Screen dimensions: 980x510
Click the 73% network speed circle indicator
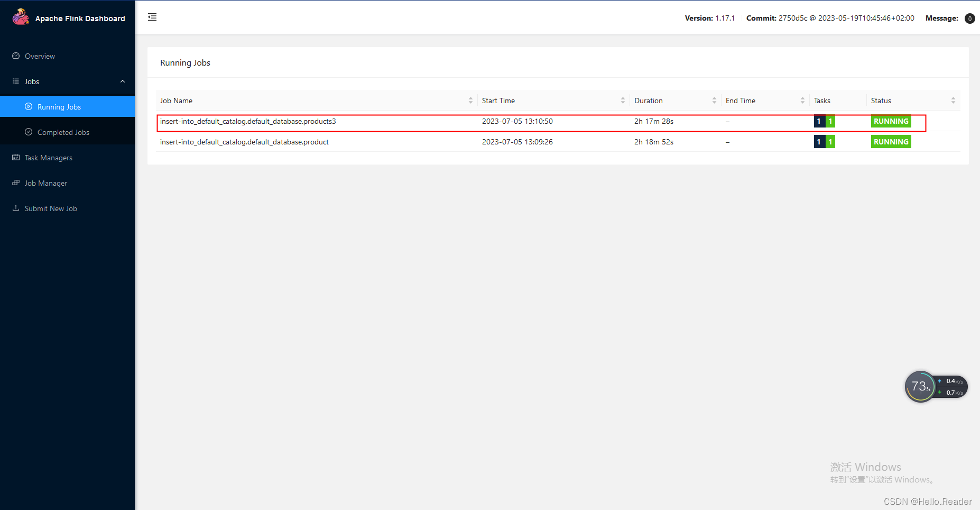coord(920,386)
